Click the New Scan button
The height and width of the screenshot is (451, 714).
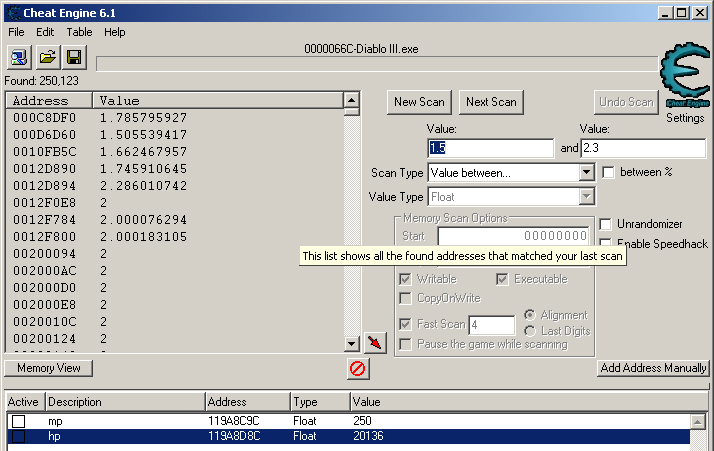(x=419, y=102)
